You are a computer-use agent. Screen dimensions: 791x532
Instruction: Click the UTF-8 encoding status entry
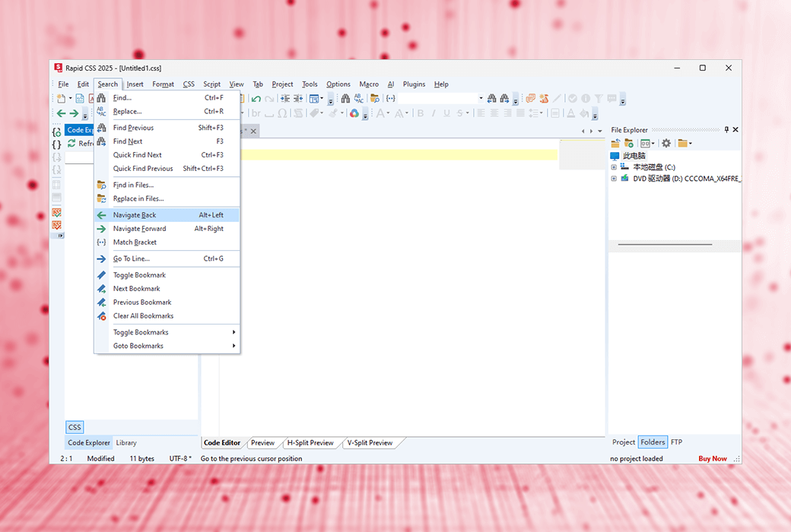click(180, 458)
